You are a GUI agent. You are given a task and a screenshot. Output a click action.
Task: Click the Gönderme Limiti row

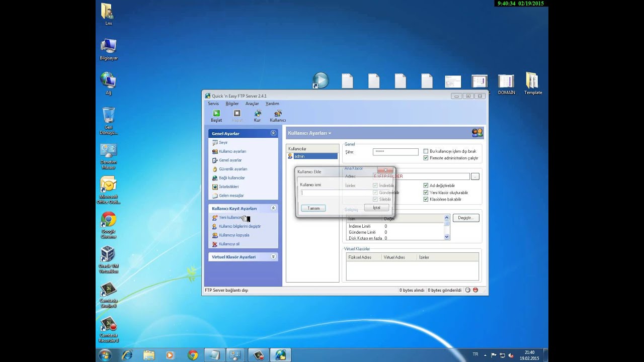(395, 232)
